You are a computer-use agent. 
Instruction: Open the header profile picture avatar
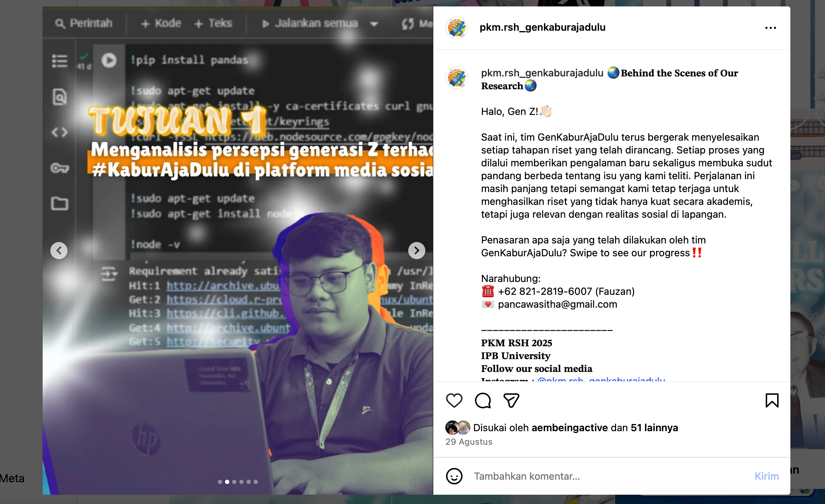[x=456, y=27]
